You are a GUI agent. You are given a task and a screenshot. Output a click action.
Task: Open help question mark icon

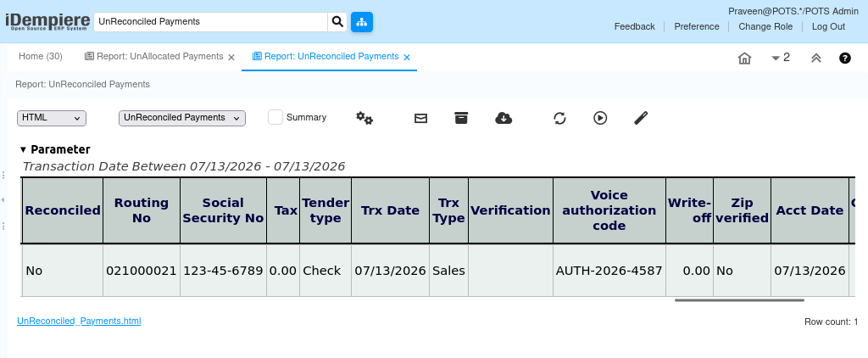tap(845, 58)
